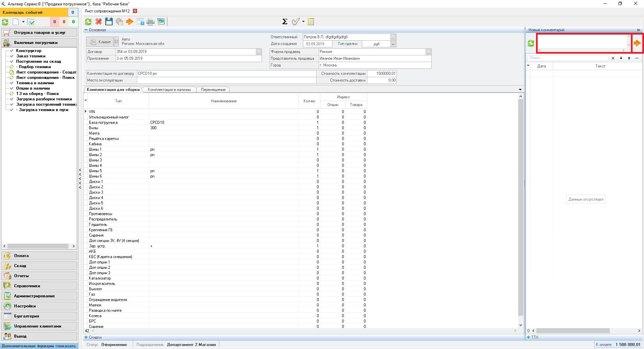Open the window preview icon in toolbar
This screenshot has width=644, height=349.
coord(140,22)
